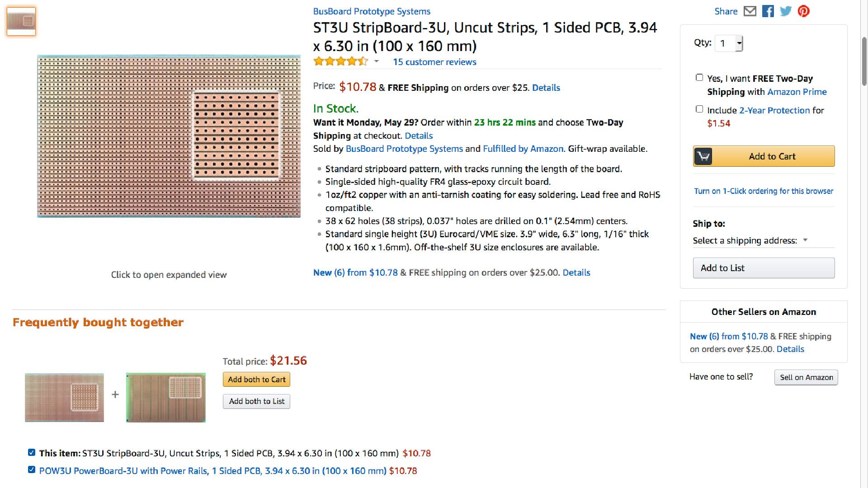The height and width of the screenshot is (488, 868).
Task: Open the Qty quantity dropdown
Action: 728,43
